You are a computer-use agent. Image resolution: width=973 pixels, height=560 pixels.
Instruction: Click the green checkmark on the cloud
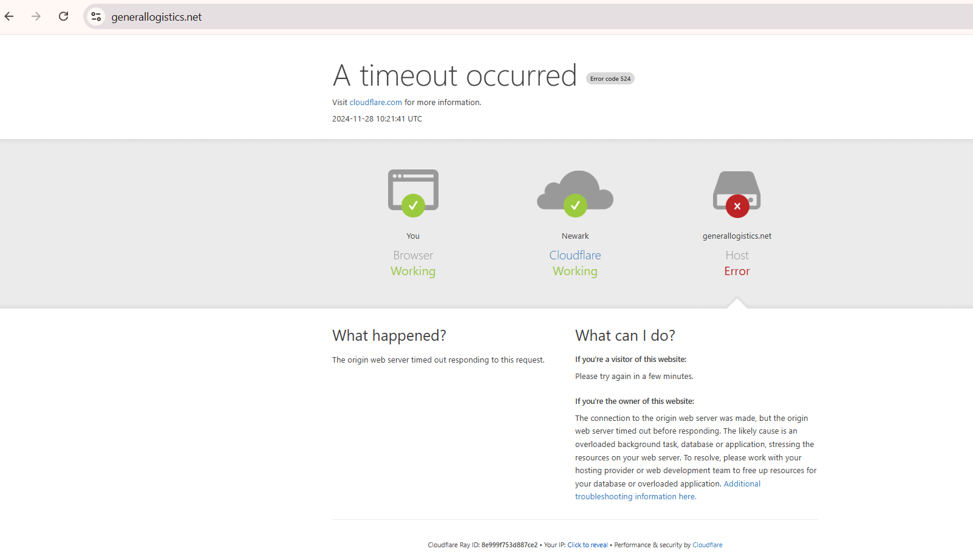(x=575, y=205)
